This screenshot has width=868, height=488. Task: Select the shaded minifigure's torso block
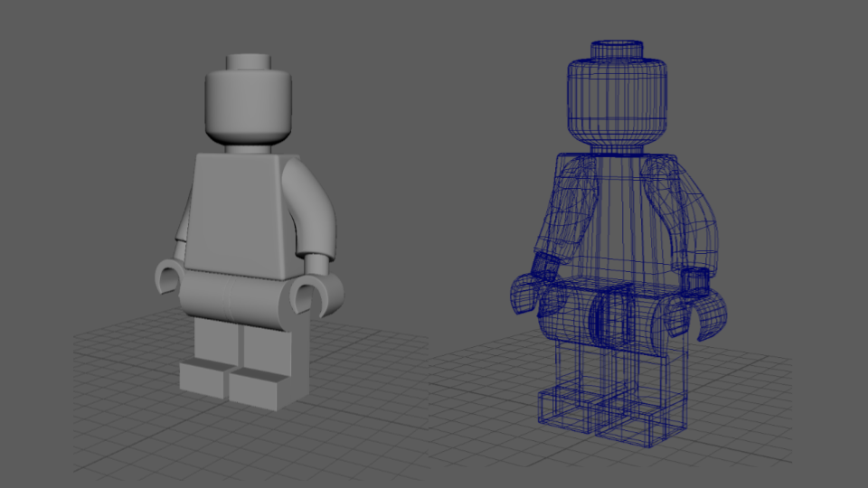[x=242, y=215]
